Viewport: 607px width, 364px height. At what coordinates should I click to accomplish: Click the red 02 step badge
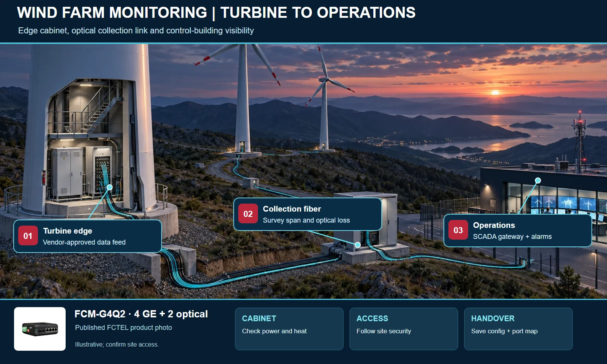pos(248,214)
